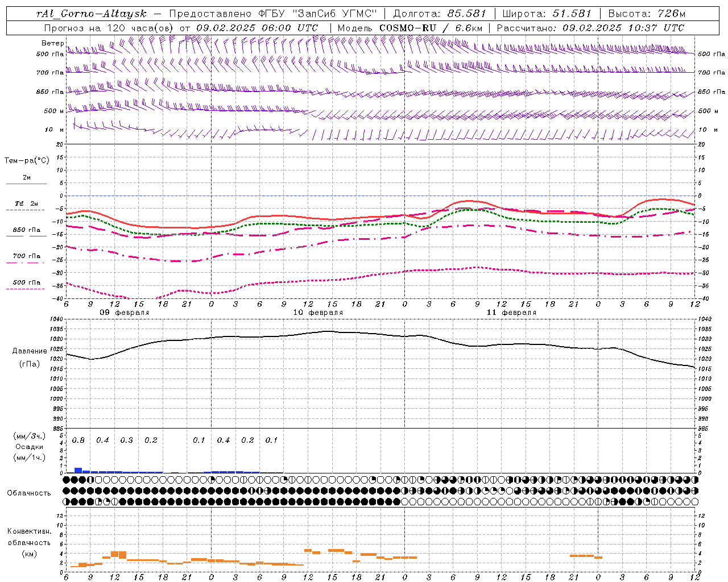Select the start time "09.02.2025 06:00 UTC"

257,28
